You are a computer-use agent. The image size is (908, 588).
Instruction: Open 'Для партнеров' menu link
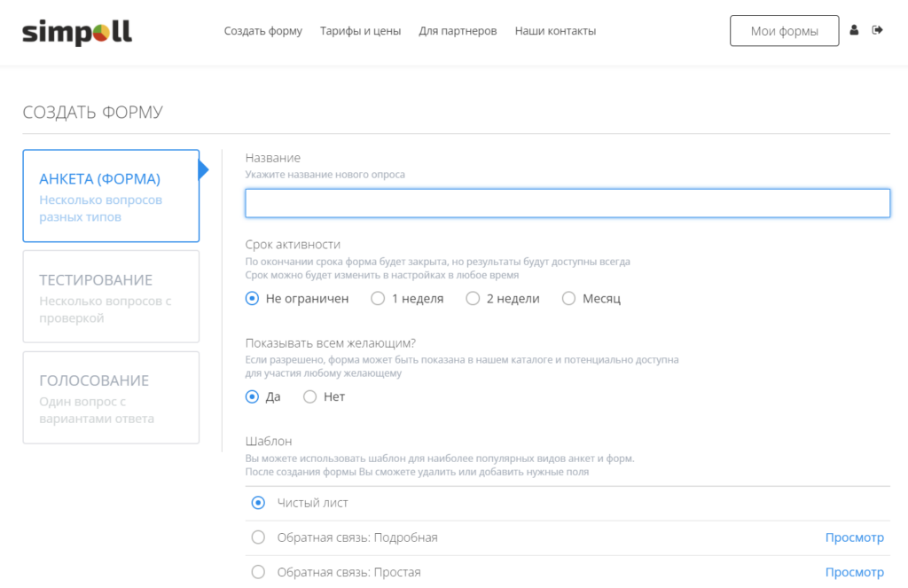tap(458, 31)
